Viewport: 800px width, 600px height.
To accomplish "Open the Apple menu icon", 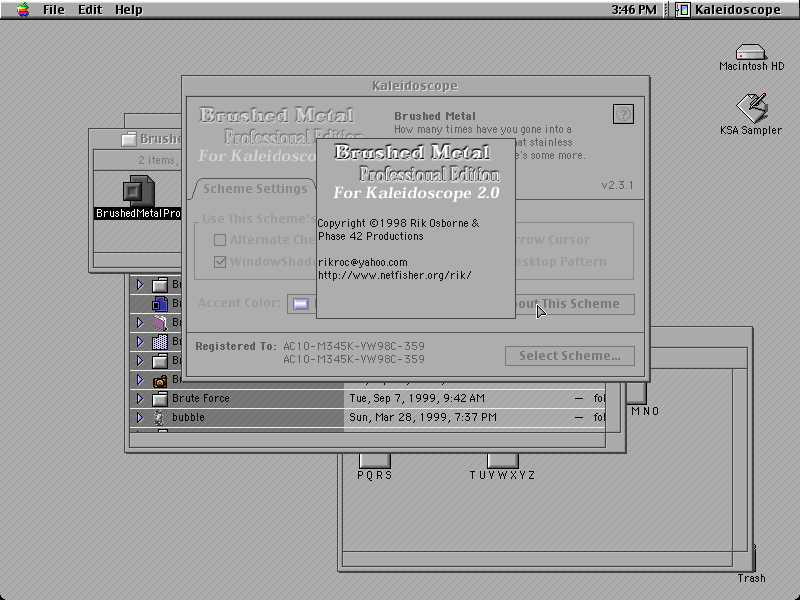I will 22,9.
